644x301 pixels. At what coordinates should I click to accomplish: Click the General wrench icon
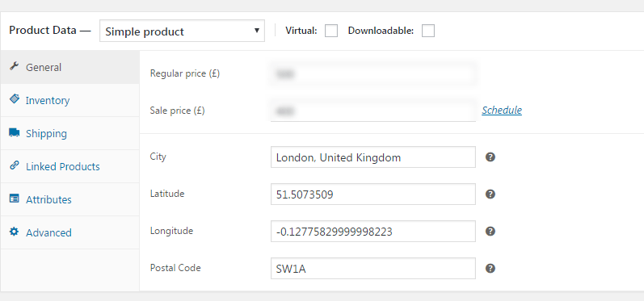click(x=15, y=66)
